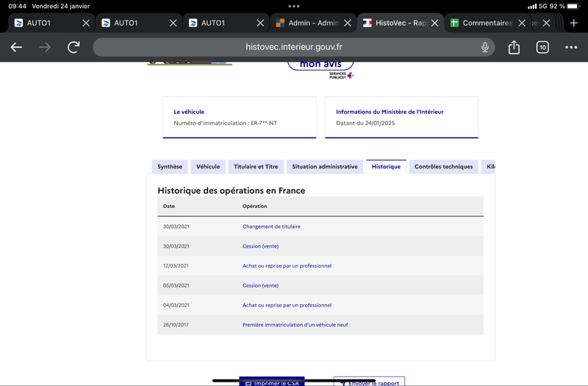Click 'Achat ou reprise' operation dated 04/03/2021
Screen dimensions: 588x386
pyautogui.click(x=287, y=305)
